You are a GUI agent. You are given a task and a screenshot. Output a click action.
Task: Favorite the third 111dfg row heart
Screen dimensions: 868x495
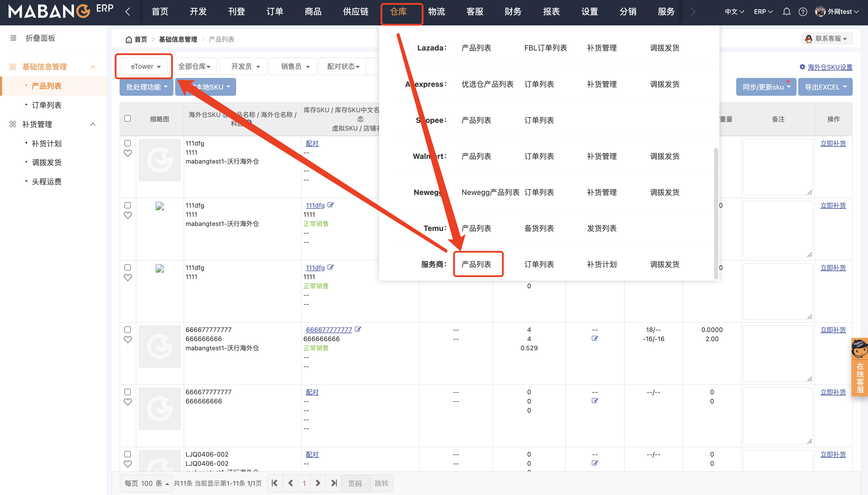(128, 277)
